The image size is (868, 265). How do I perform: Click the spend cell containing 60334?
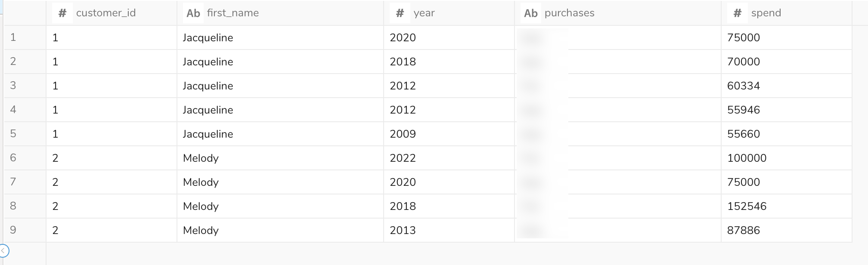click(x=744, y=86)
